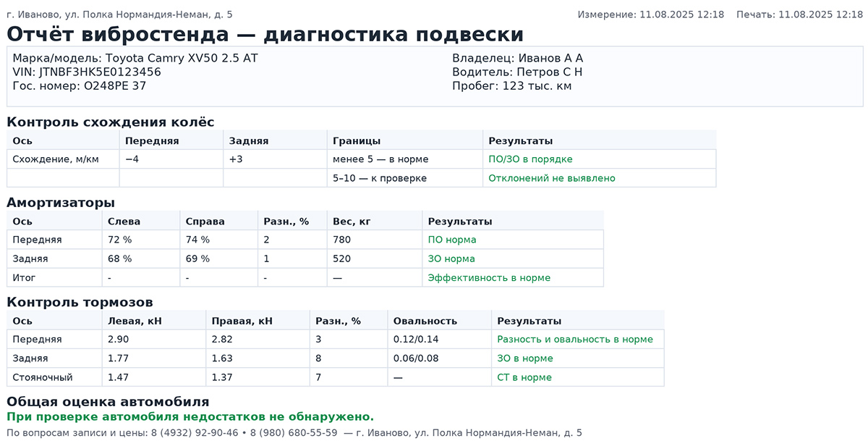Select front right damper value '74 %'
This screenshot has height=446, width=868.
[x=197, y=240]
